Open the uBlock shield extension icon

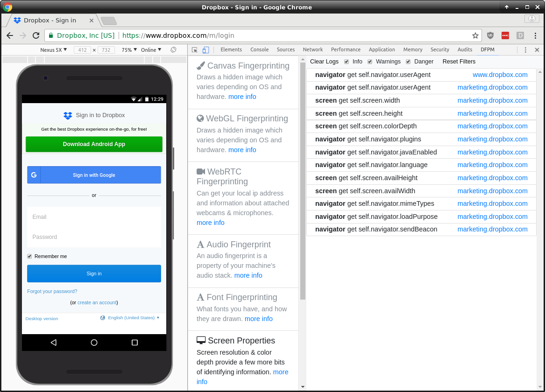tap(490, 35)
